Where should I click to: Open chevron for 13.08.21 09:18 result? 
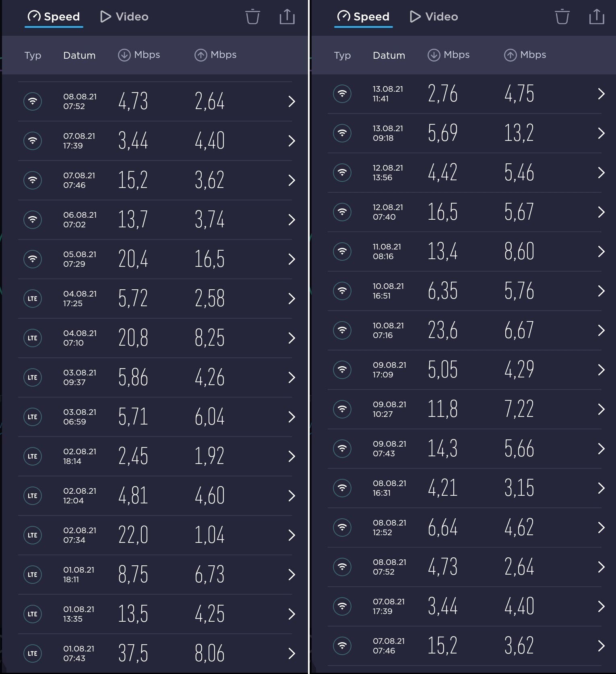pyautogui.click(x=602, y=133)
